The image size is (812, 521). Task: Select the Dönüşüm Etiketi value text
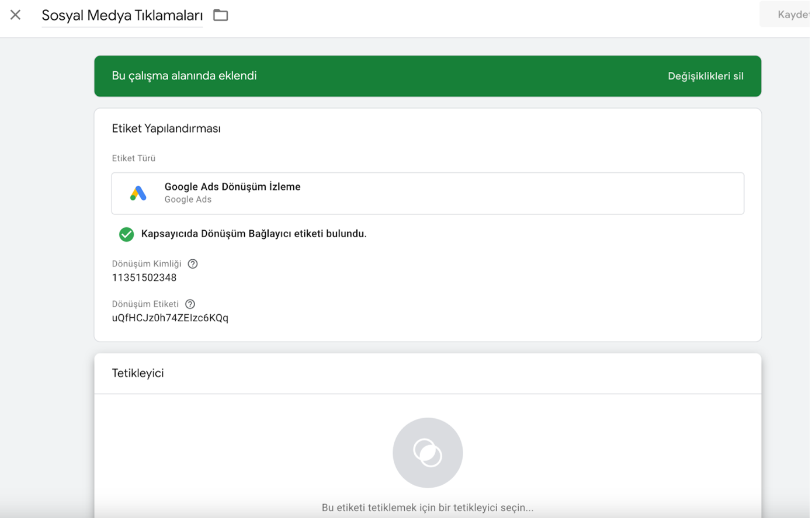[x=170, y=318]
